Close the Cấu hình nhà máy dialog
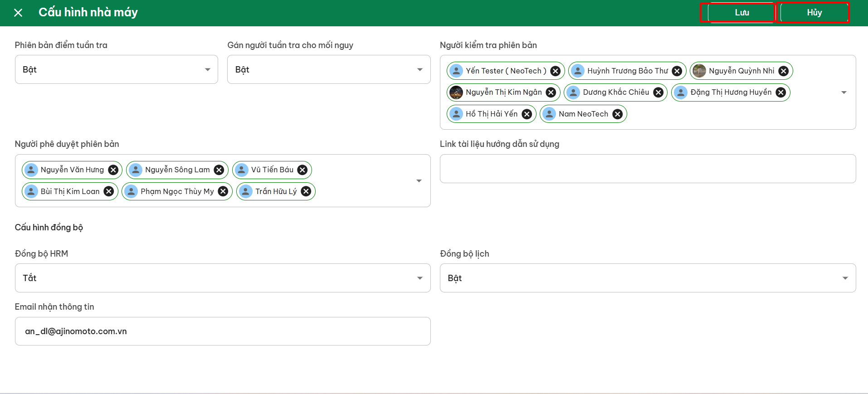 click(18, 13)
